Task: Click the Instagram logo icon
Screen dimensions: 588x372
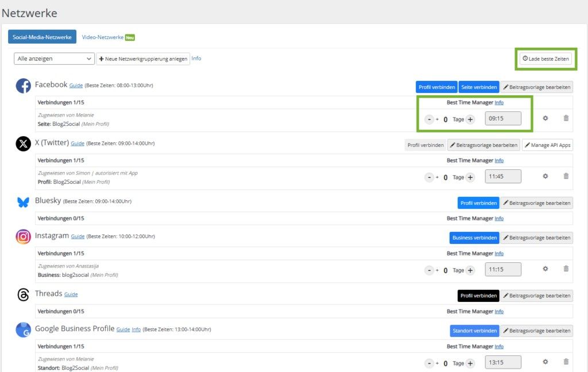Action: pyautogui.click(x=23, y=237)
